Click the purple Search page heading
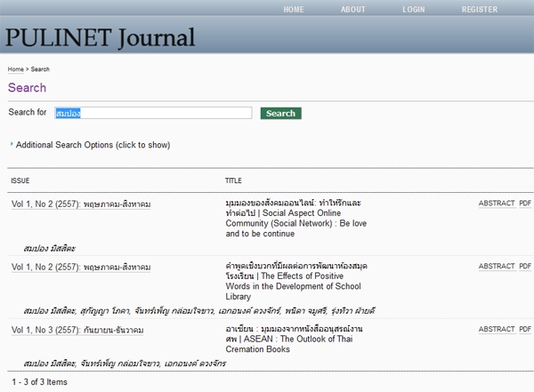The image size is (534, 392). 27,87
